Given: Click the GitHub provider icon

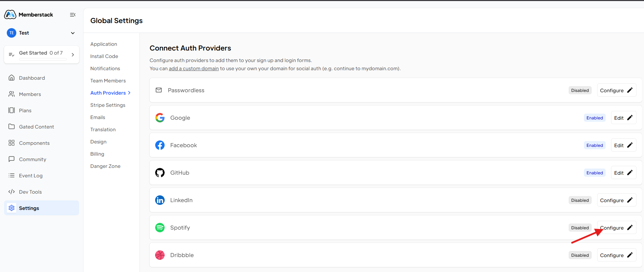Looking at the screenshot, I should tap(160, 173).
